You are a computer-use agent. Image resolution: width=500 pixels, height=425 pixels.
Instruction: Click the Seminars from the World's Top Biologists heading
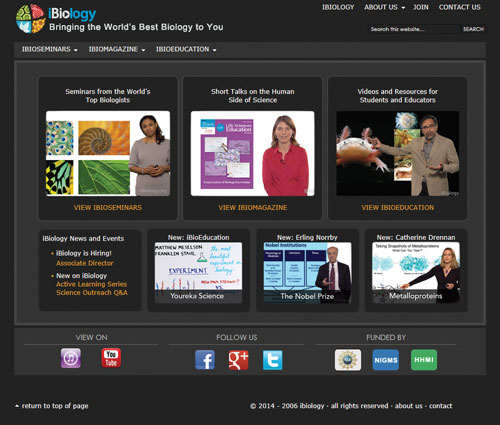(x=108, y=96)
